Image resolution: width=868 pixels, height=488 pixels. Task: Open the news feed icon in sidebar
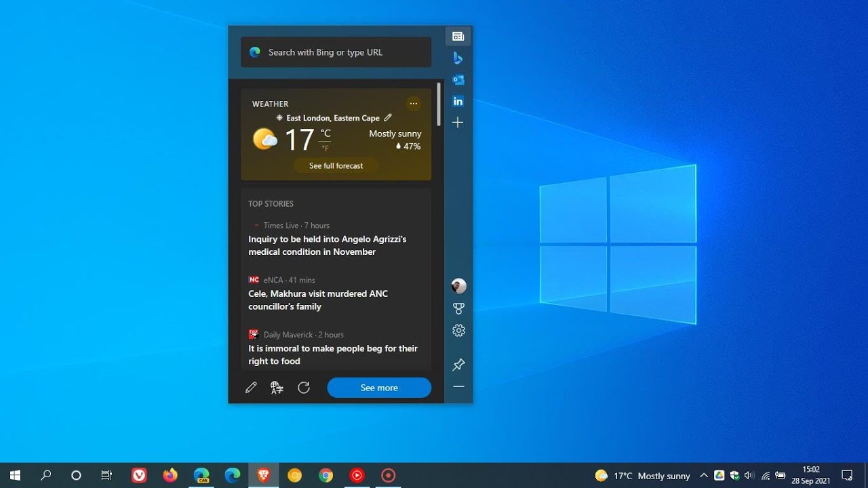click(x=458, y=37)
